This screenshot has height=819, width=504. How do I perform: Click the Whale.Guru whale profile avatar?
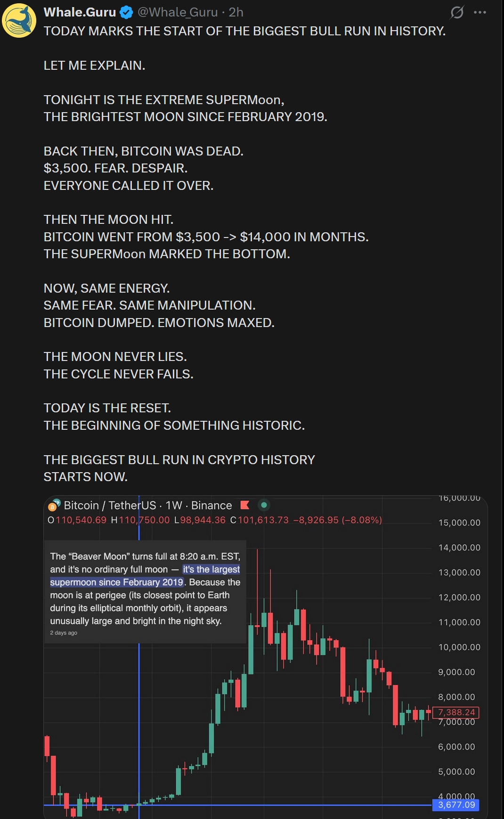click(x=19, y=20)
